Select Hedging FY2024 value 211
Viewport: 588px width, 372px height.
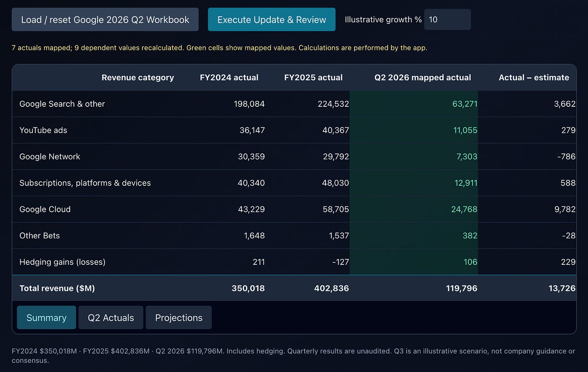[259, 262]
